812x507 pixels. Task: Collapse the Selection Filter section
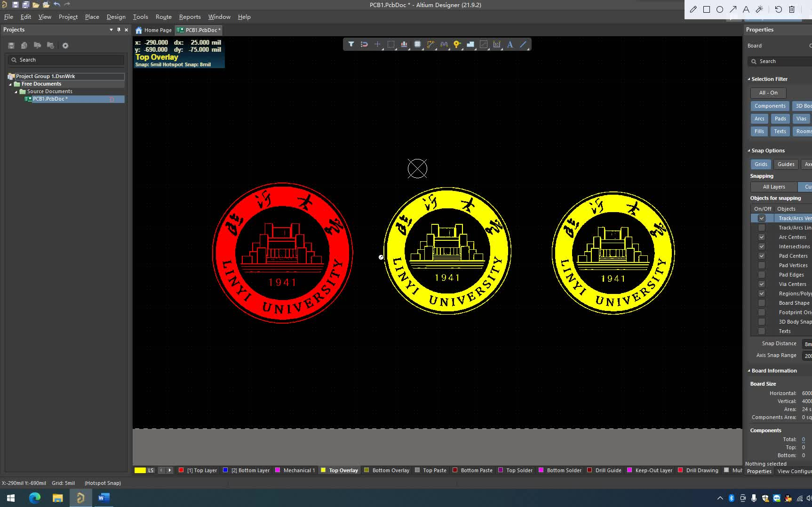click(x=749, y=79)
